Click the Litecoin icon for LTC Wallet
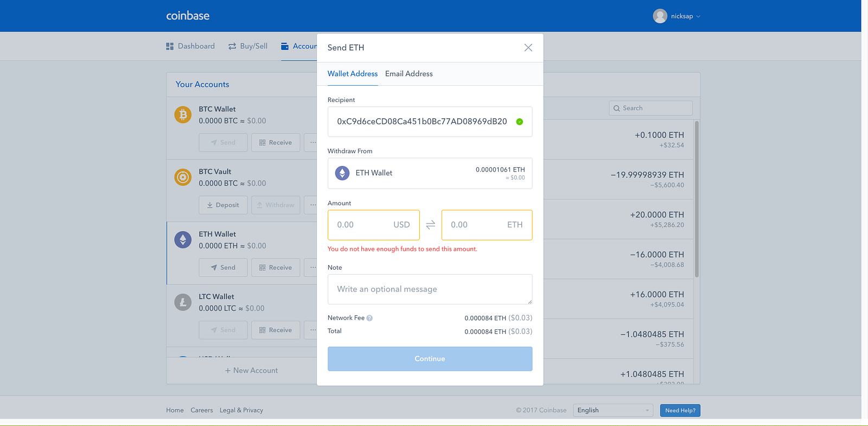 coord(183,302)
